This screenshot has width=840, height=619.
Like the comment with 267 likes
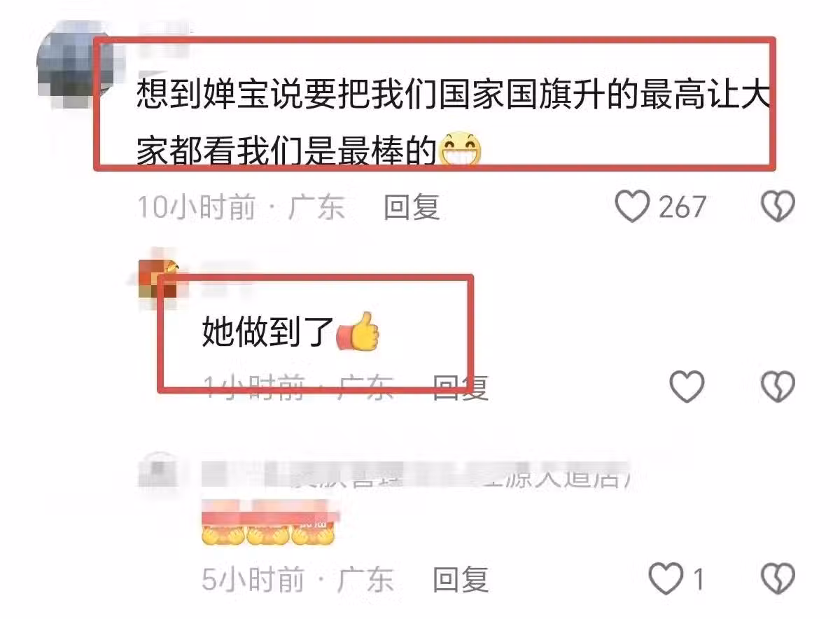point(632,207)
